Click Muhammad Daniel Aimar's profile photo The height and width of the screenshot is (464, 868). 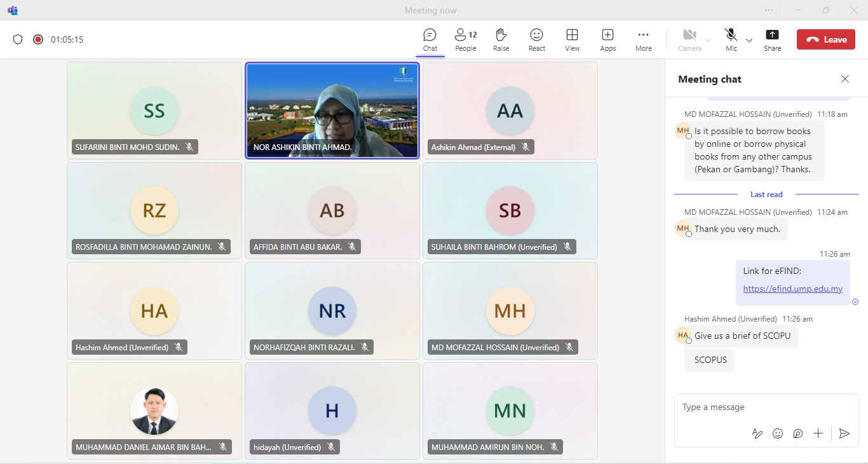(154, 411)
